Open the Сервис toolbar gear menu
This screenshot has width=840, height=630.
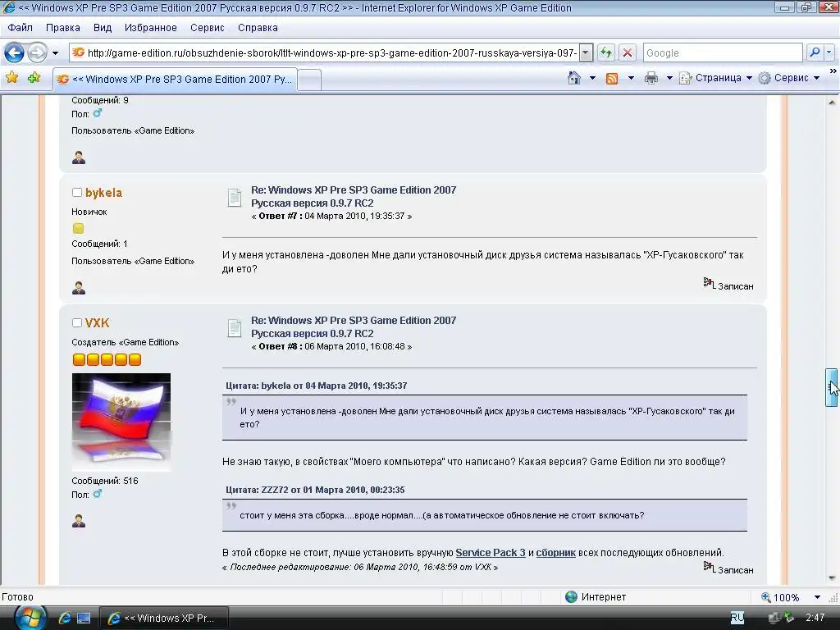789,78
